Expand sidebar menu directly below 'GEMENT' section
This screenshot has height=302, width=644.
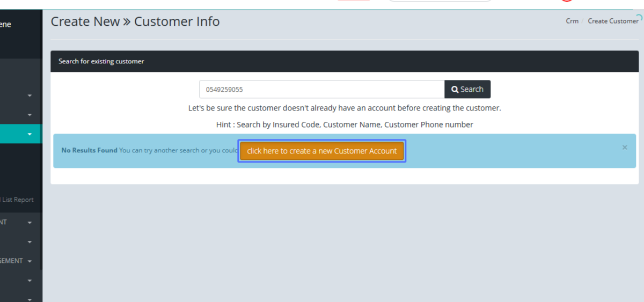30,281
